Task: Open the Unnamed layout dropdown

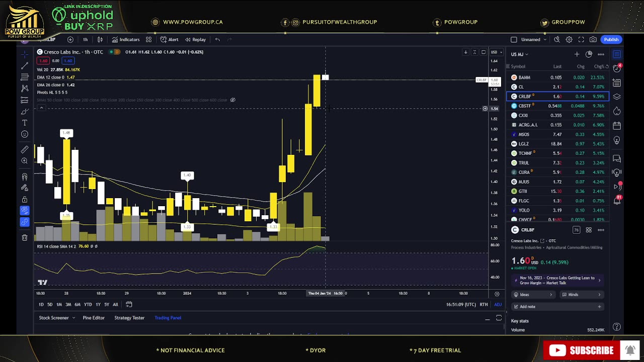Action: pos(534,39)
